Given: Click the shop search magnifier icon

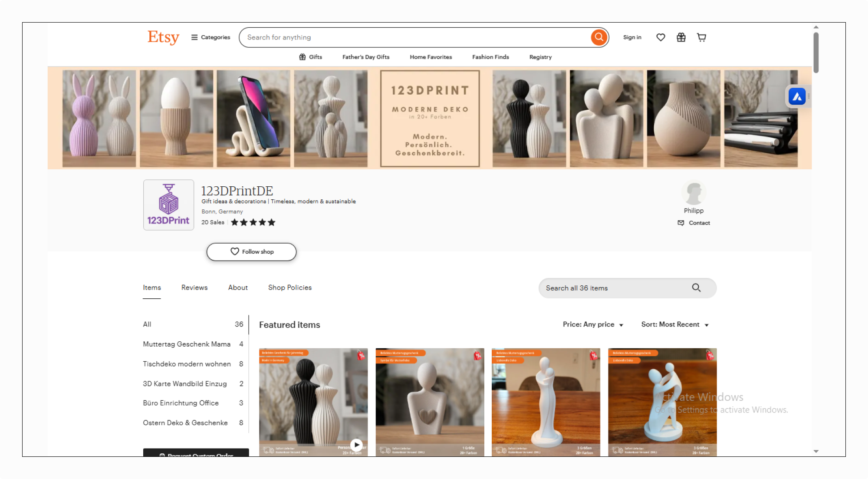Looking at the screenshot, I should coord(696,288).
